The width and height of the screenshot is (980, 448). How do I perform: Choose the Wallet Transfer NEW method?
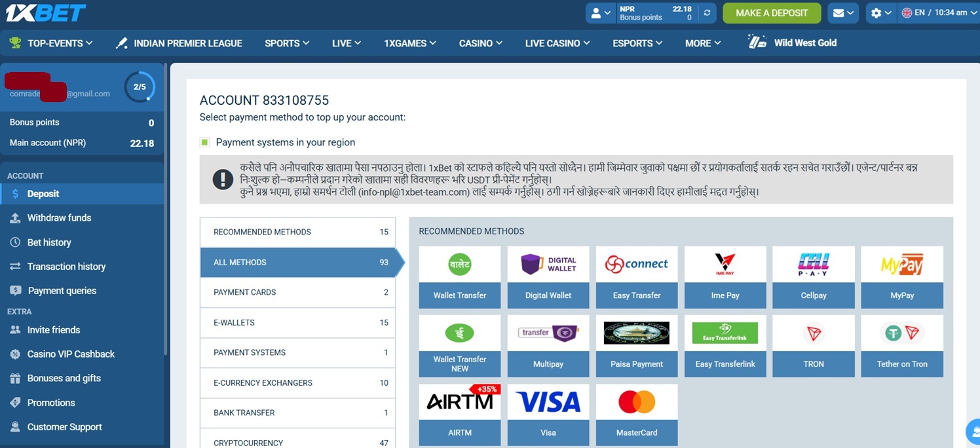tap(460, 346)
